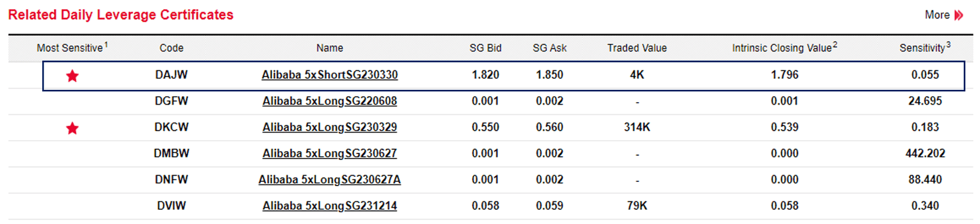Click the Most Sensitive column header

(72, 47)
